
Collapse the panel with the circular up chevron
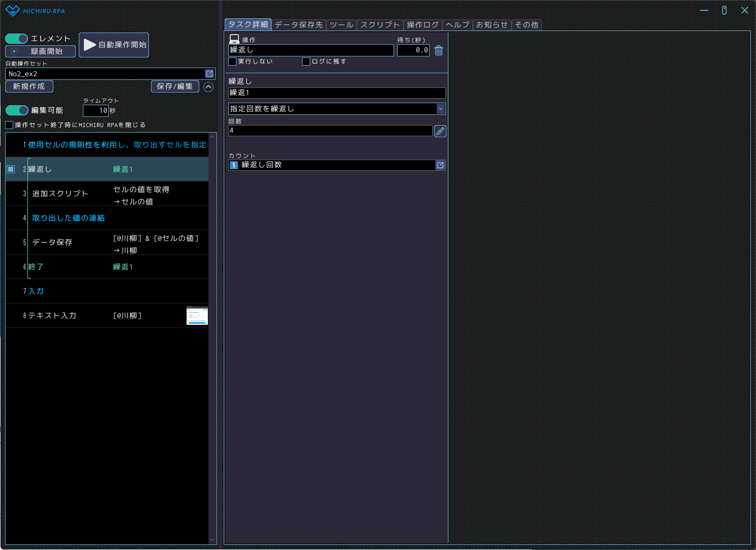tap(208, 87)
